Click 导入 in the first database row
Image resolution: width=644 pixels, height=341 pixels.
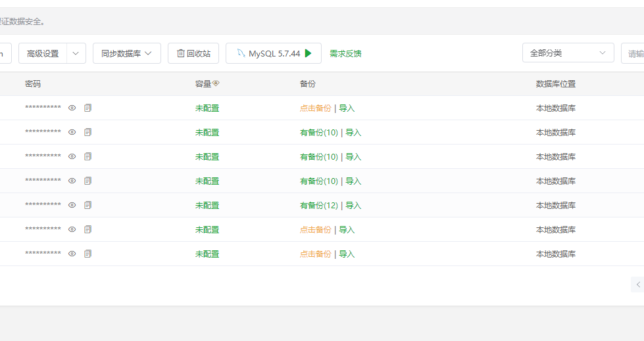pos(347,108)
